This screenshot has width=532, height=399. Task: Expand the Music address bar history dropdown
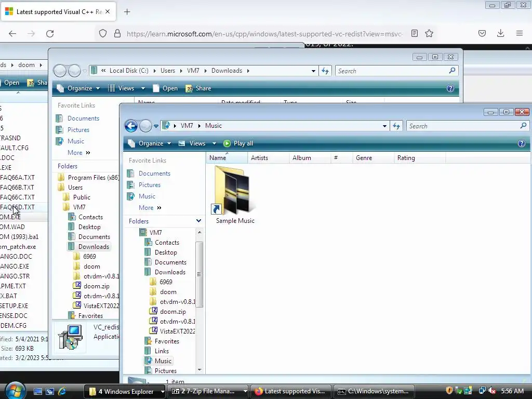coord(384,126)
